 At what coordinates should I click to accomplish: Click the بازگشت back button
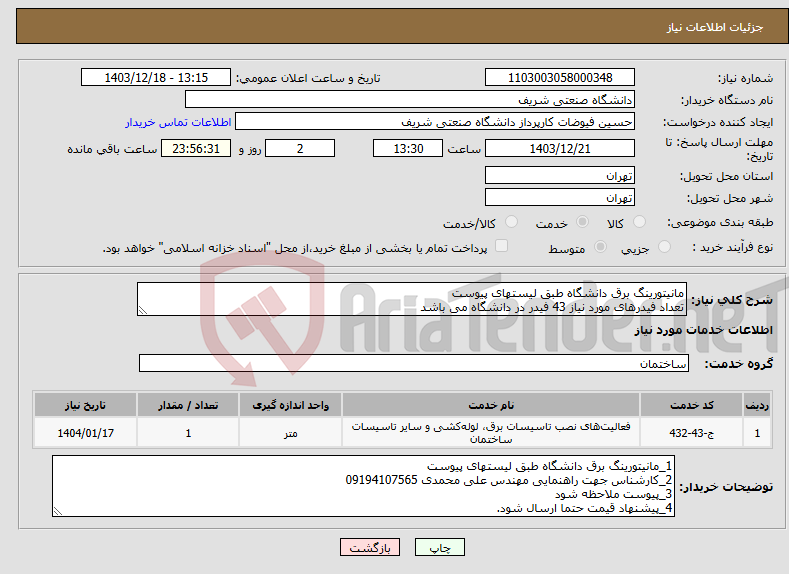370,547
